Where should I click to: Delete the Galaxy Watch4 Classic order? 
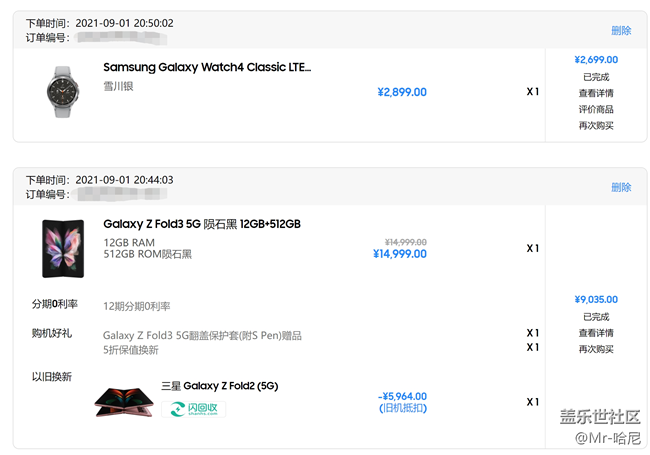[x=621, y=31]
